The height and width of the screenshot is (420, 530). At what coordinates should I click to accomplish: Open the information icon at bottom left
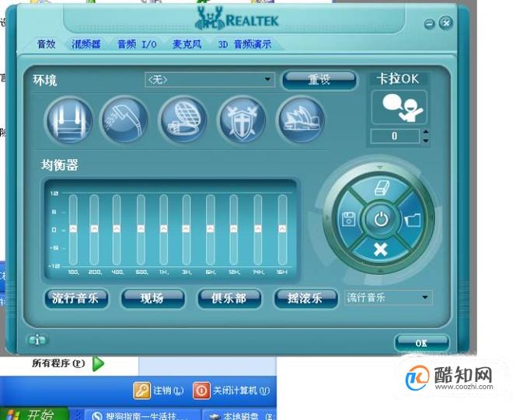(37, 340)
